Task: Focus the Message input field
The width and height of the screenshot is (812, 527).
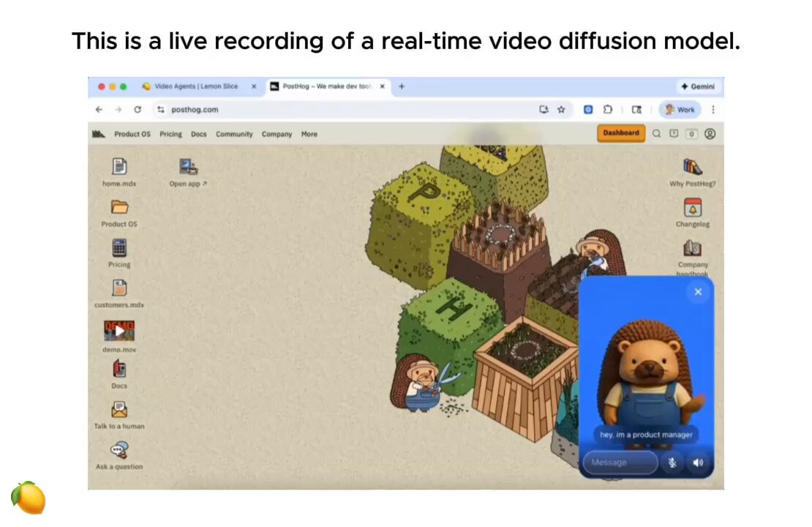Action: (620, 463)
